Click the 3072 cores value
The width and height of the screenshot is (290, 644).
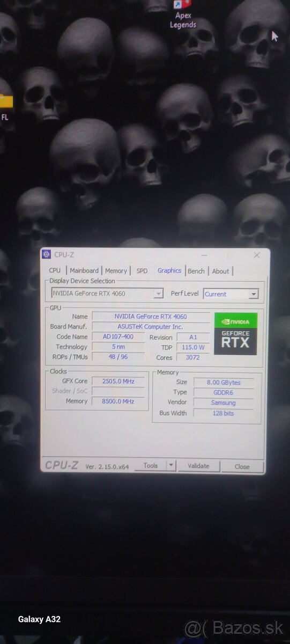click(194, 357)
